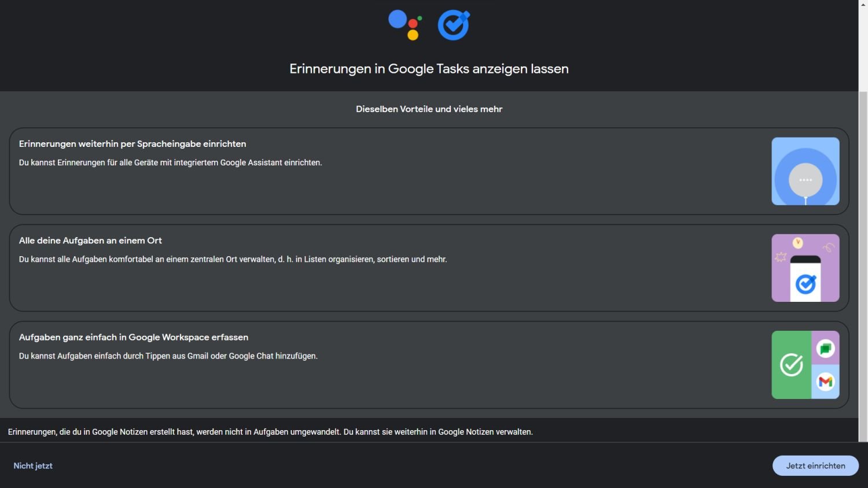Click the Google Tasks logo at top

(454, 25)
